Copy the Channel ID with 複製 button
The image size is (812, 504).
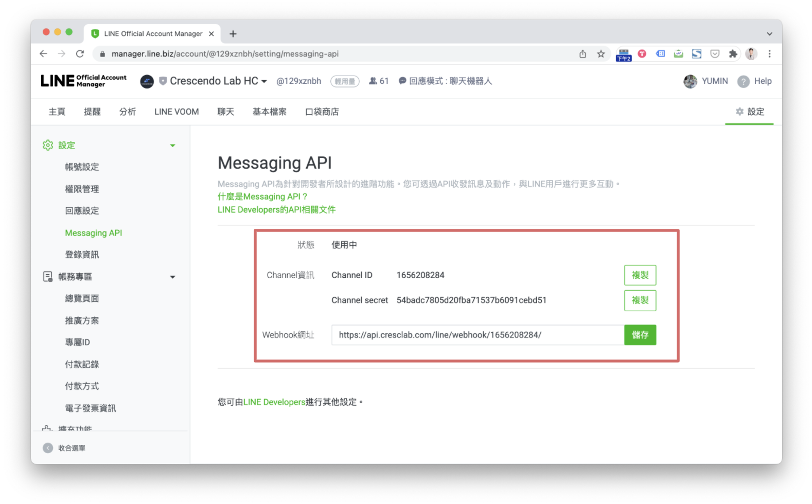[640, 275]
